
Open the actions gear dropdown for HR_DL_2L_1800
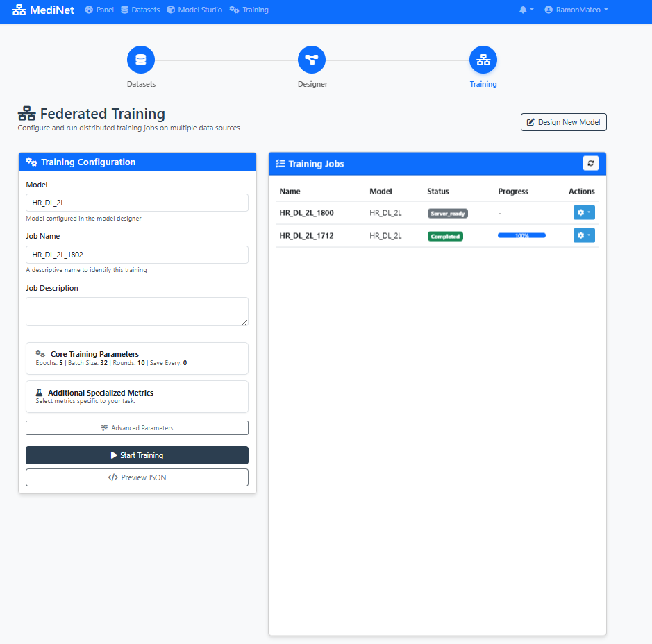point(584,212)
